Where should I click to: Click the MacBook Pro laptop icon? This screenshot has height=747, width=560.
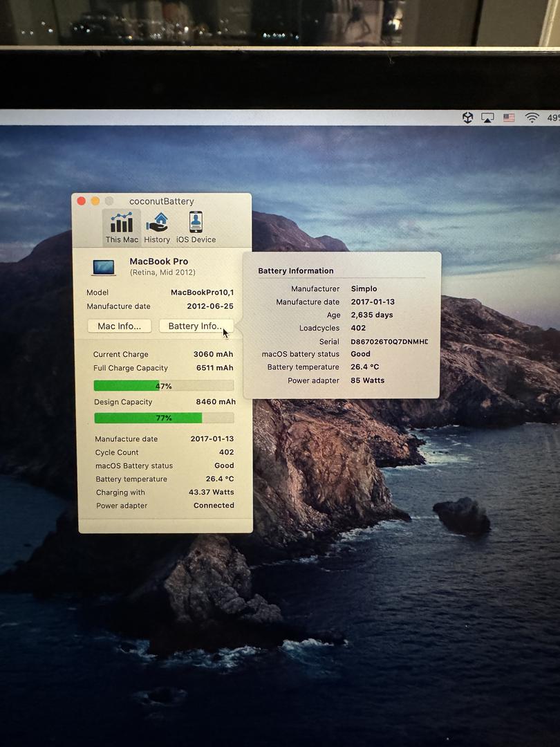(x=103, y=267)
